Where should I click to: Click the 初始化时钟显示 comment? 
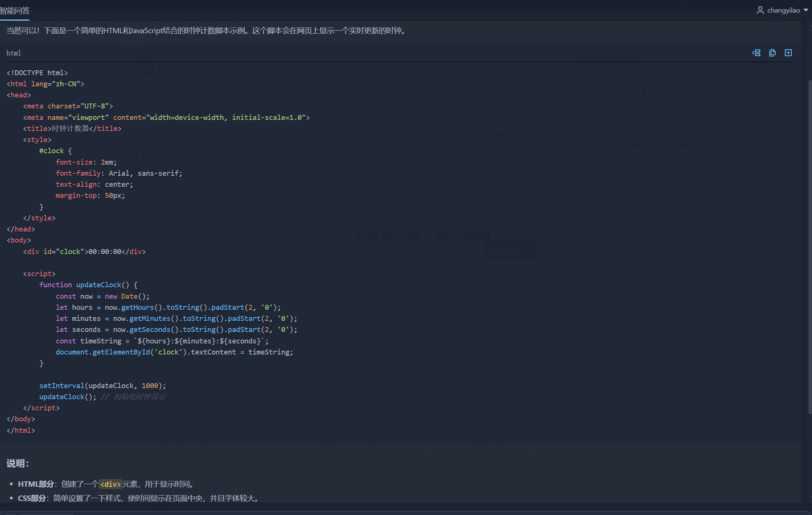[x=133, y=397]
